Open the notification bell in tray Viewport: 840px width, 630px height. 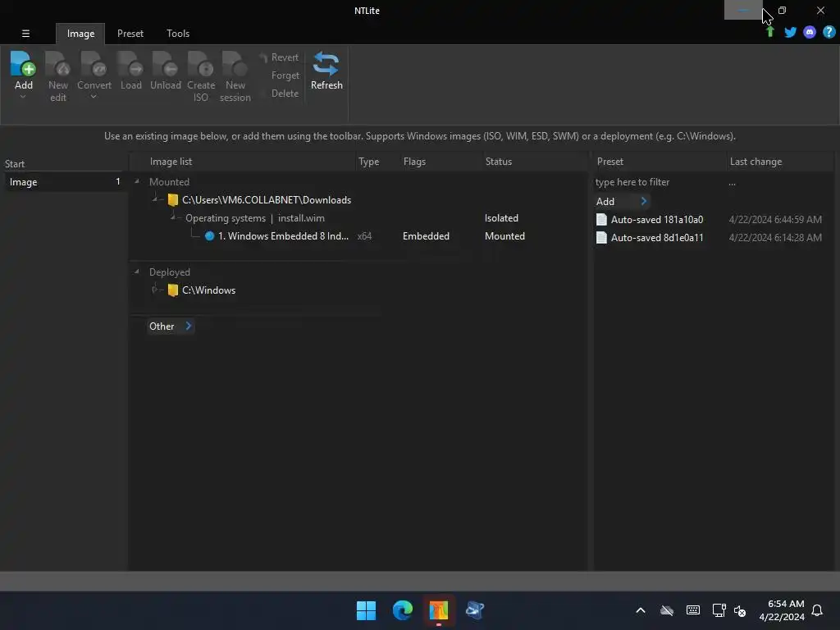tap(817, 610)
